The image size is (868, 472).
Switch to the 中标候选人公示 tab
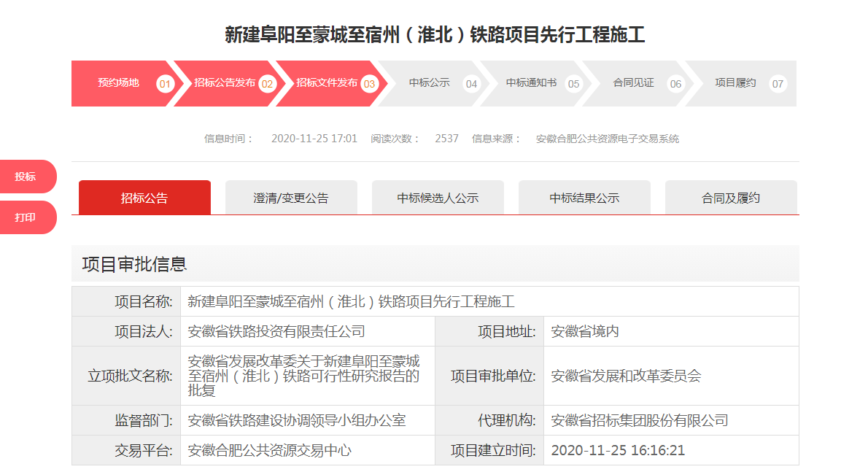point(438,198)
